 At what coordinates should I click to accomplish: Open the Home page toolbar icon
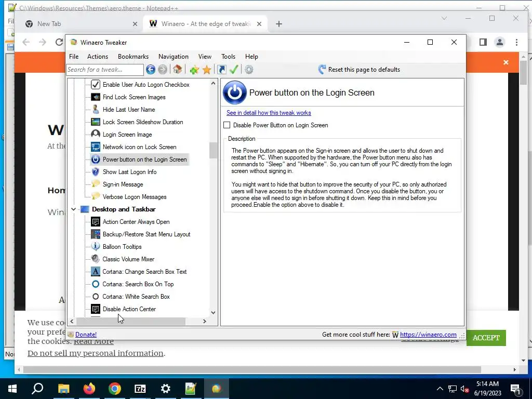pos(177,70)
